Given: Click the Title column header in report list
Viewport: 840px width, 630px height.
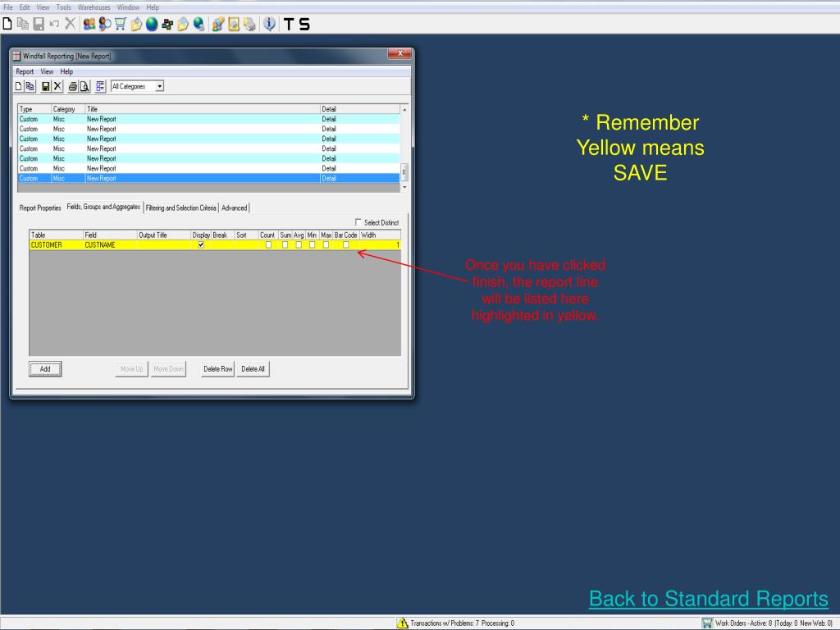Looking at the screenshot, I should pos(203,109).
